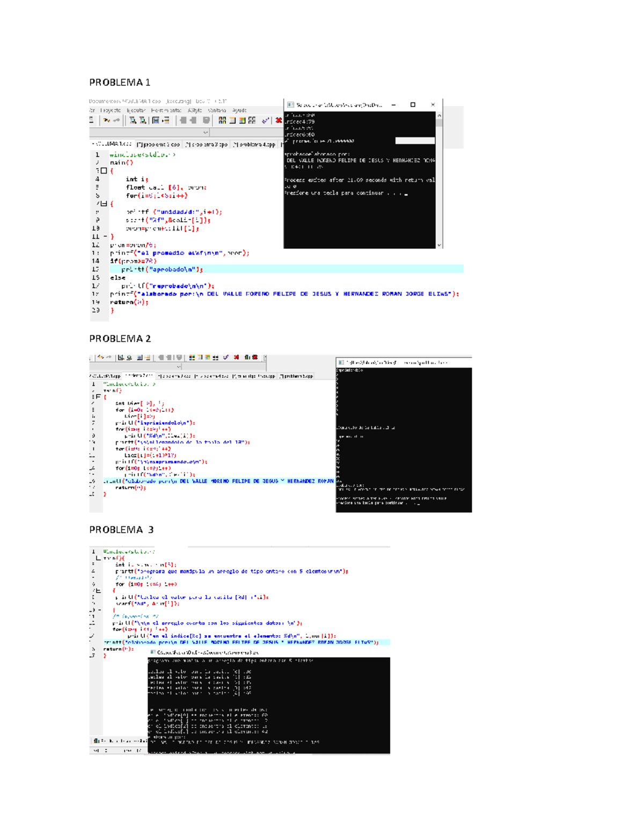The image size is (644, 834).
Task: Click the console progress bar in the output window
Action: (x=414, y=141)
